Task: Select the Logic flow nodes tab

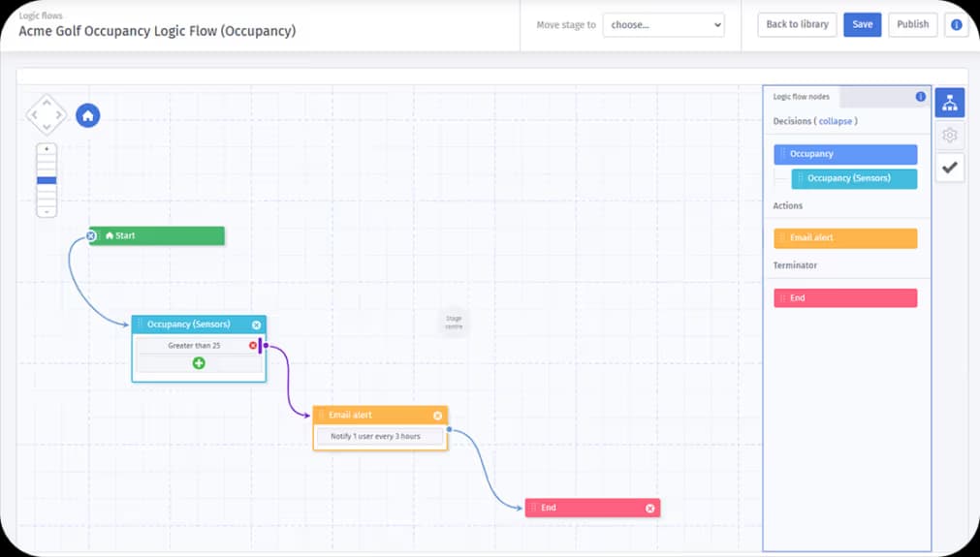Action: [x=801, y=97]
